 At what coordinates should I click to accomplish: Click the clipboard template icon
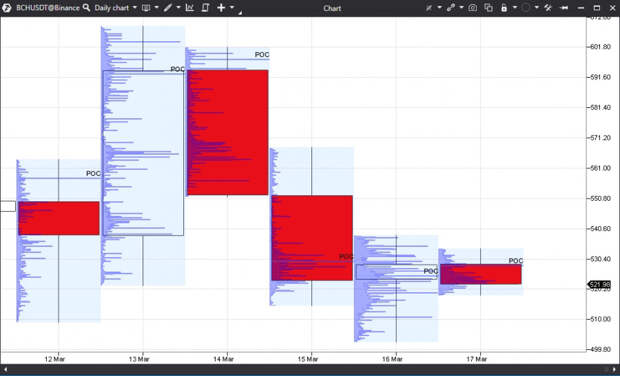point(205,8)
